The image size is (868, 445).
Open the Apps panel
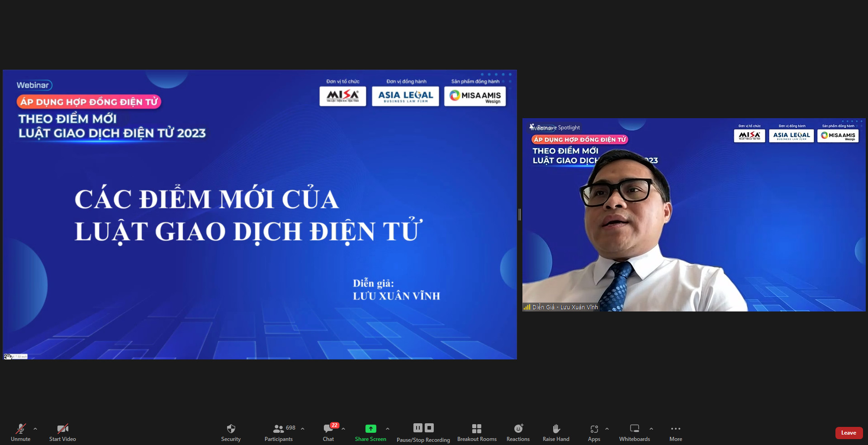pyautogui.click(x=594, y=432)
